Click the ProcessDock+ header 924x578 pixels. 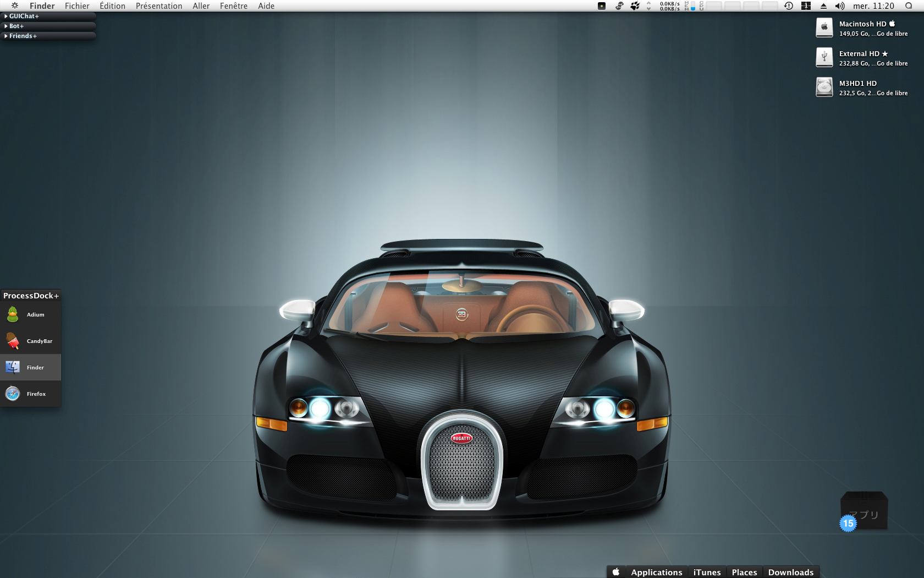31,296
